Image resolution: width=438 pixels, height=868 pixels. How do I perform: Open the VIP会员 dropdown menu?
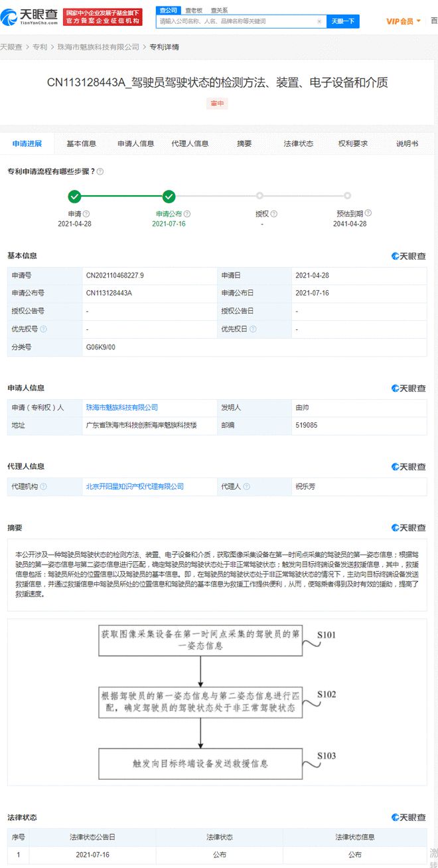[x=403, y=21]
